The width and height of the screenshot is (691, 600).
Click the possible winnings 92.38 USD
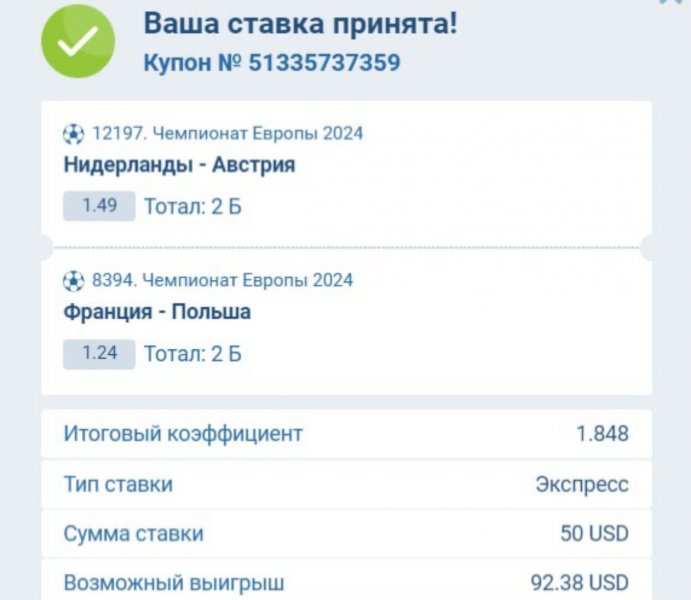pyautogui.click(x=579, y=582)
